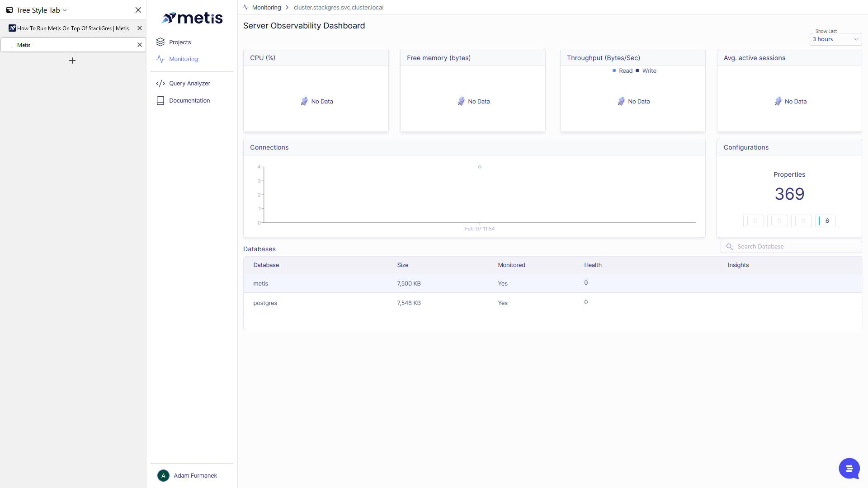Focus the Search Database field
Viewport: 868px width, 488px height.
[791, 247]
